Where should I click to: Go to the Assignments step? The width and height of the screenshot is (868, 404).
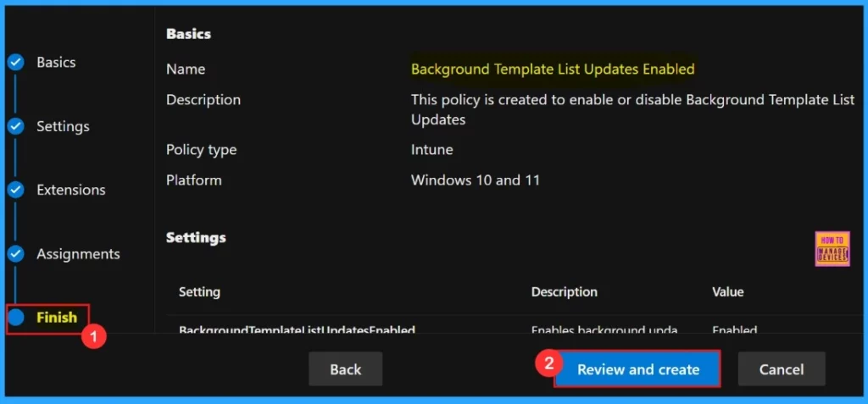click(x=78, y=254)
